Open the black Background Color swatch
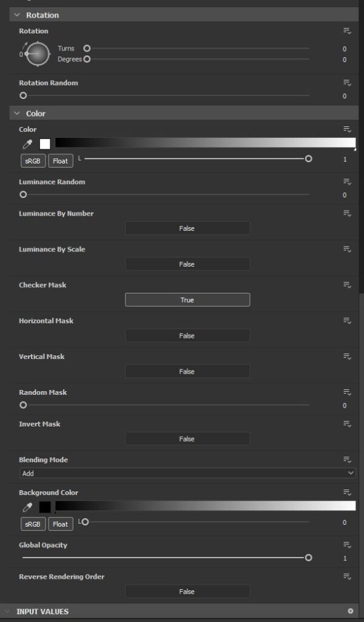Viewport: 364px width, 622px height. click(45, 507)
